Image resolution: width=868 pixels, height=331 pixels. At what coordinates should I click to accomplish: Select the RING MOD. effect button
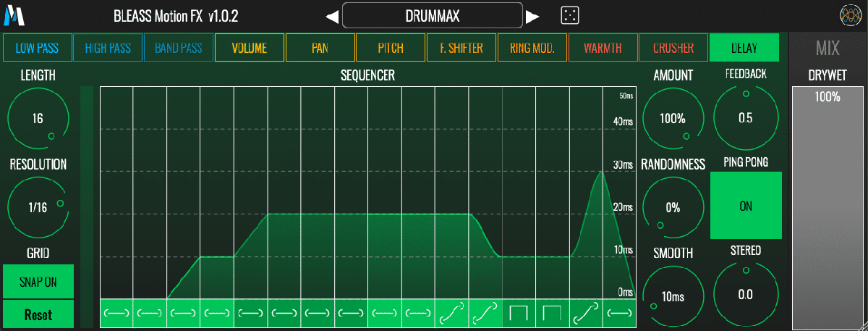click(x=532, y=49)
